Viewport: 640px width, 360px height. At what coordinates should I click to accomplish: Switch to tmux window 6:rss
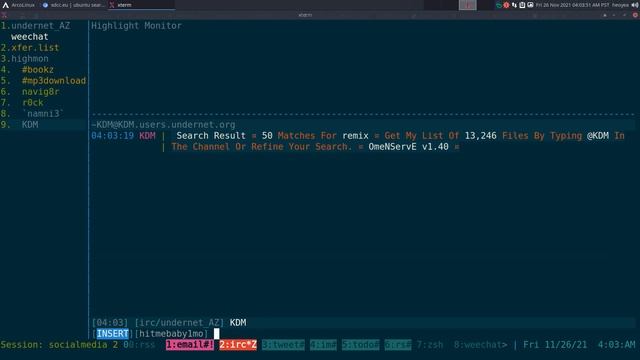pyautogui.click(x=398, y=345)
